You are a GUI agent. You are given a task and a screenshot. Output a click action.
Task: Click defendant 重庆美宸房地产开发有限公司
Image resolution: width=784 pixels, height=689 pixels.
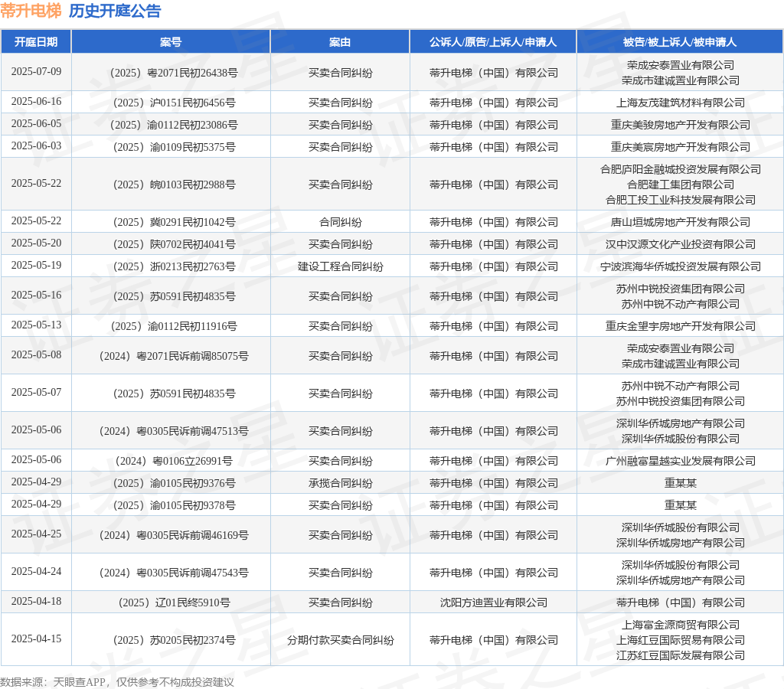[680, 148]
